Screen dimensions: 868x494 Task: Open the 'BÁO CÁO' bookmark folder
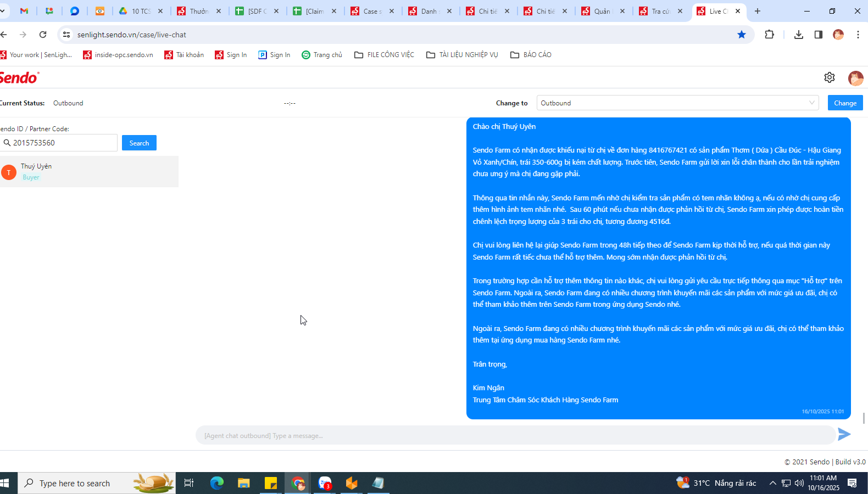(x=531, y=55)
